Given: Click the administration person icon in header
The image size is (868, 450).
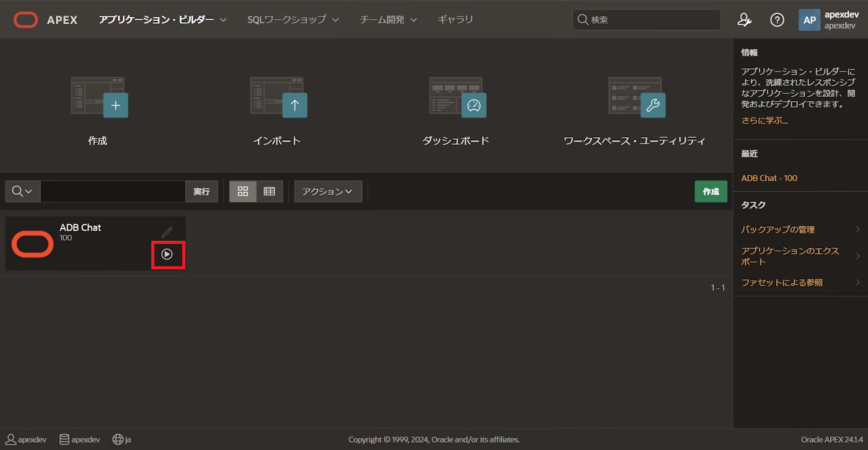Looking at the screenshot, I should tap(744, 19).
